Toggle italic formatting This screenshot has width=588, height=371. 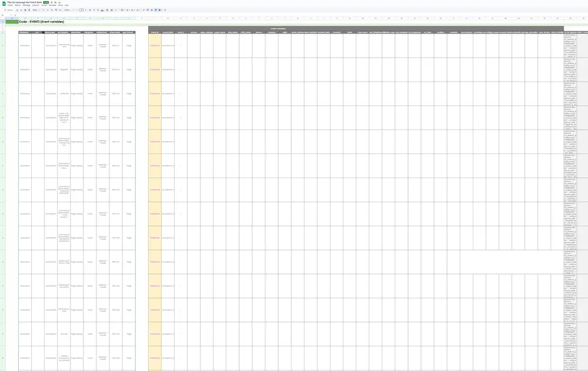(x=94, y=10)
